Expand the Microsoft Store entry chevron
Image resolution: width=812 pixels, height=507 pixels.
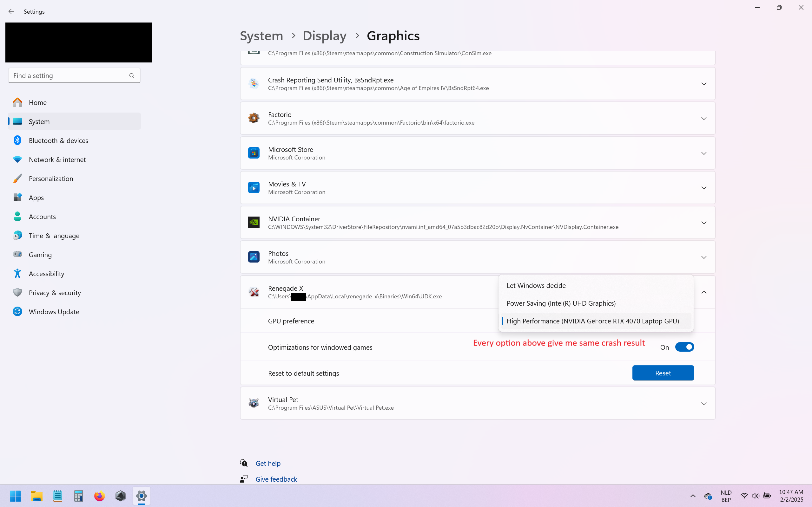703,153
